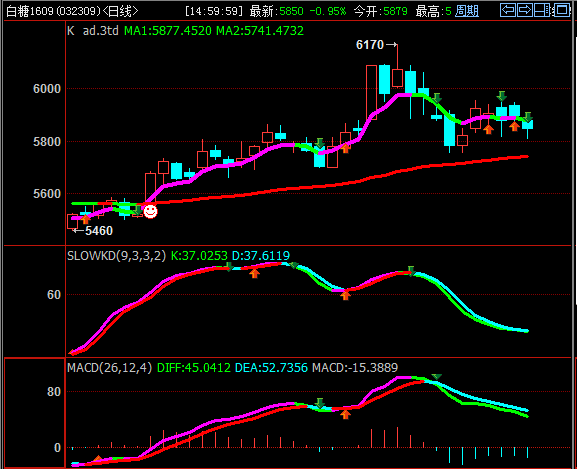Click the 白糖1609 (032309) contract title
This screenshot has width=577, height=469.
(x=53, y=11)
